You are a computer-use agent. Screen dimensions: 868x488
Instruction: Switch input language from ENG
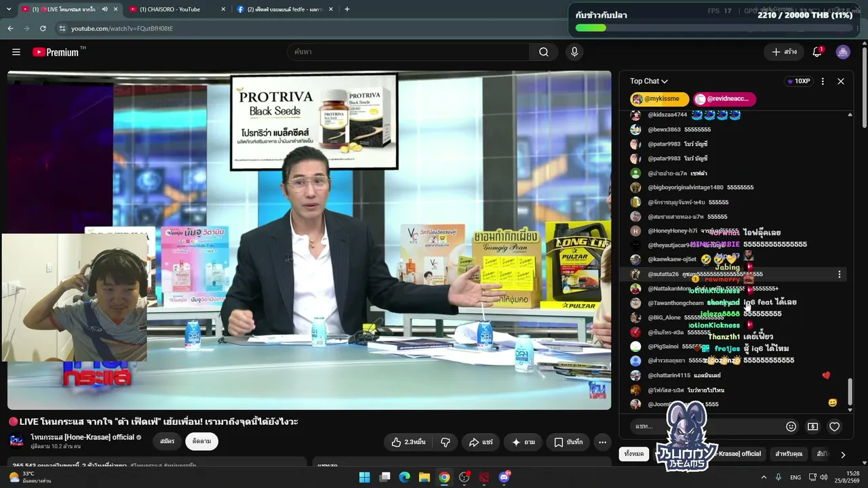(795, 477)
